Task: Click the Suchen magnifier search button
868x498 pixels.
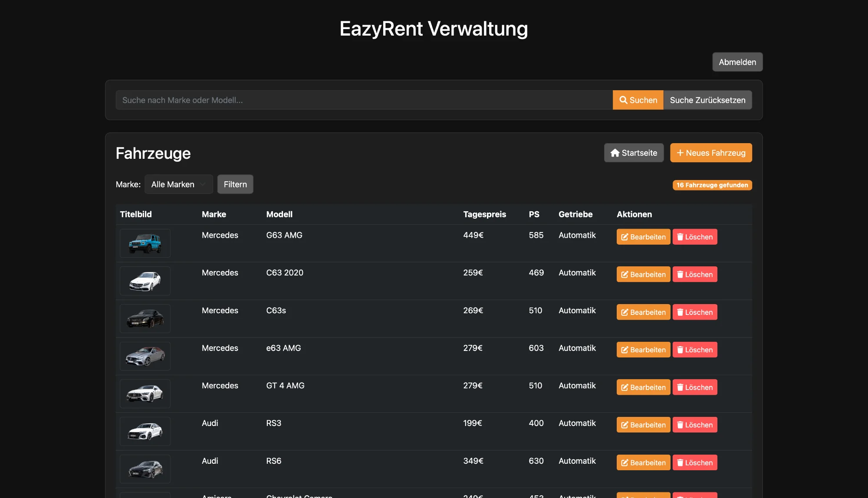Action: click(x=638, y=100)
